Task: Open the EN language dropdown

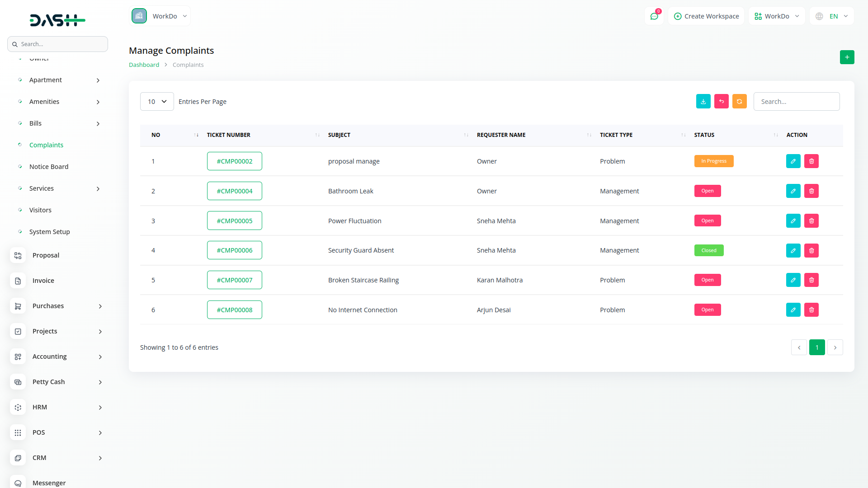Action: [x=832, y=16]
